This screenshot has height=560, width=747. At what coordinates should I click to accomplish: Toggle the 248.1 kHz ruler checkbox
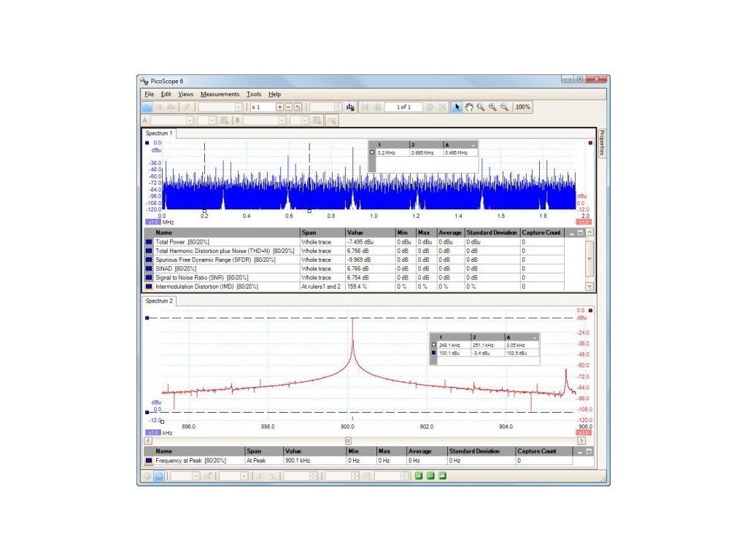click(433, 345)
